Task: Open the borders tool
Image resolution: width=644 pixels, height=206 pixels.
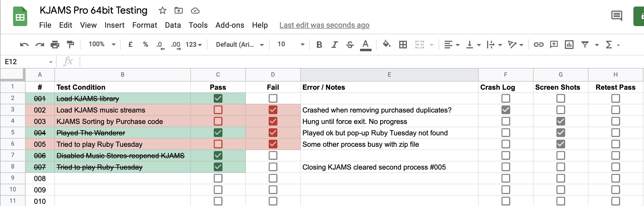Action: pyautogui.click(x=403, y=45)
